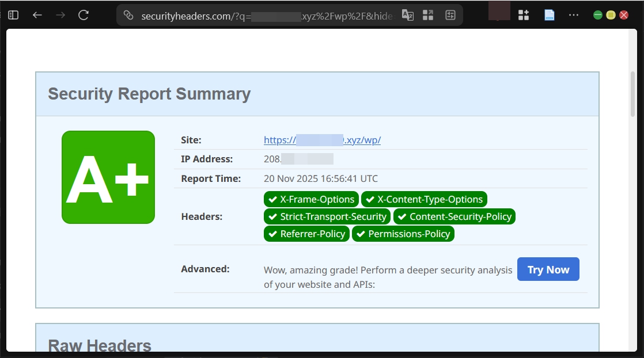The image size is (644, 358).
Task: Click the Strict-Transport-Security badge
Action: 327,216
